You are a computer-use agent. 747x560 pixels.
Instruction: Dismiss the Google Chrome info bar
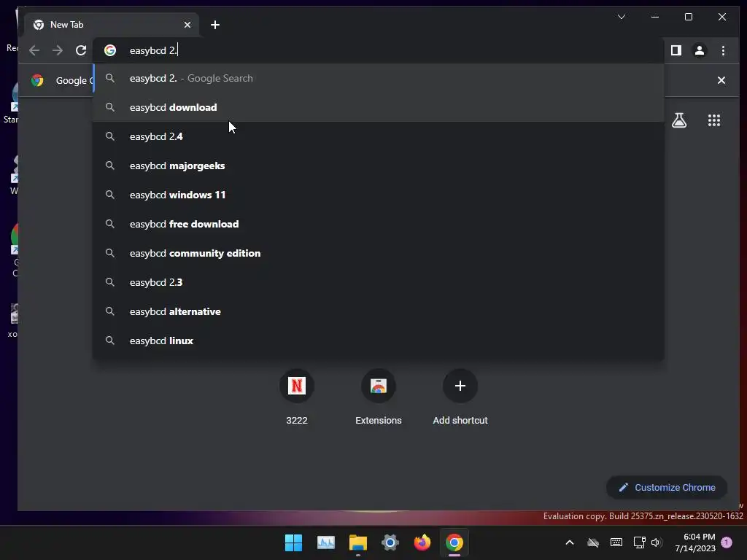pos(721,80)
